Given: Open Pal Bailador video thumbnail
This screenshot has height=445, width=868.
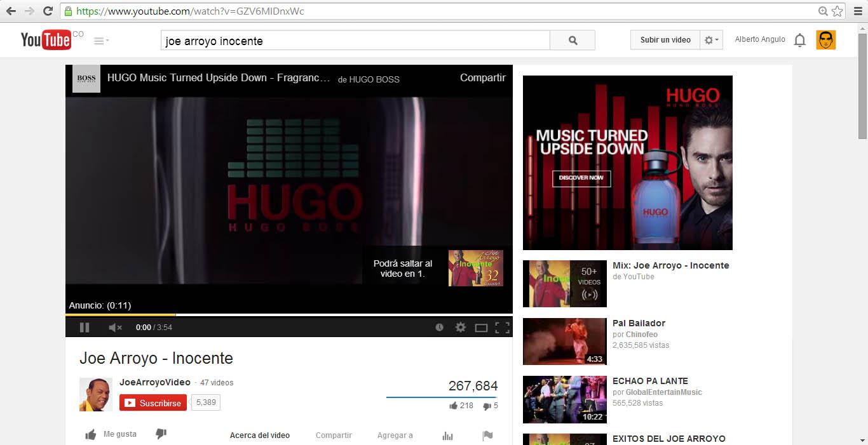Looking at the screenshot, I should pyautogui.click(x=564, y=342).
